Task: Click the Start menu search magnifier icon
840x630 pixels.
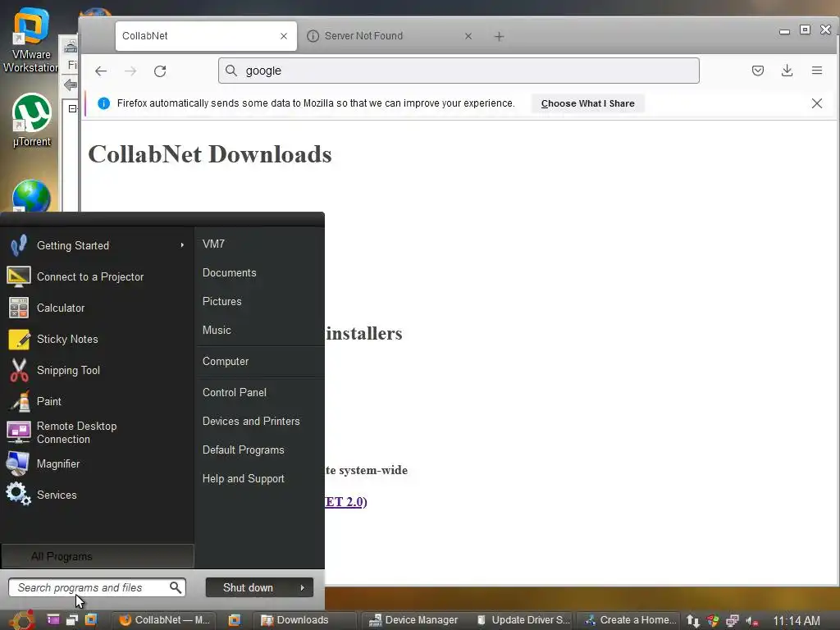Action: (x=176, y=587)
